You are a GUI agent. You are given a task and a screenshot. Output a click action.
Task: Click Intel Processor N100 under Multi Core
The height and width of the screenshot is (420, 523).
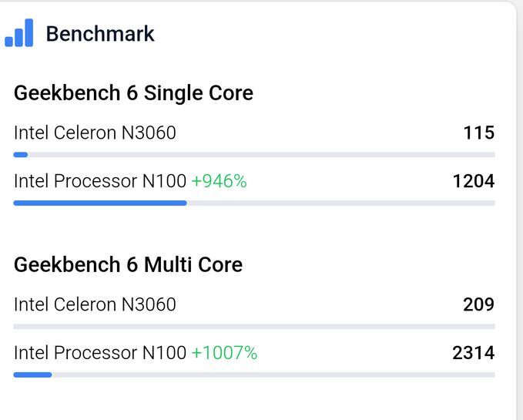click(x=100, y=353)
